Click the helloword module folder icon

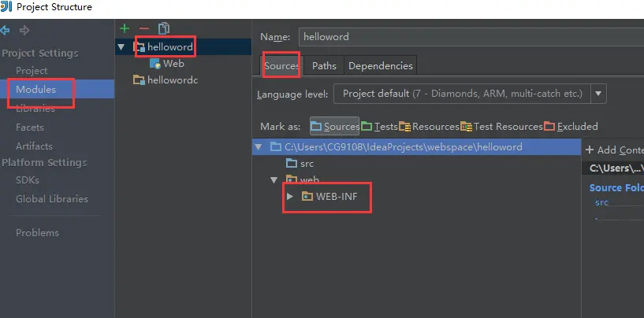[140, 46]
